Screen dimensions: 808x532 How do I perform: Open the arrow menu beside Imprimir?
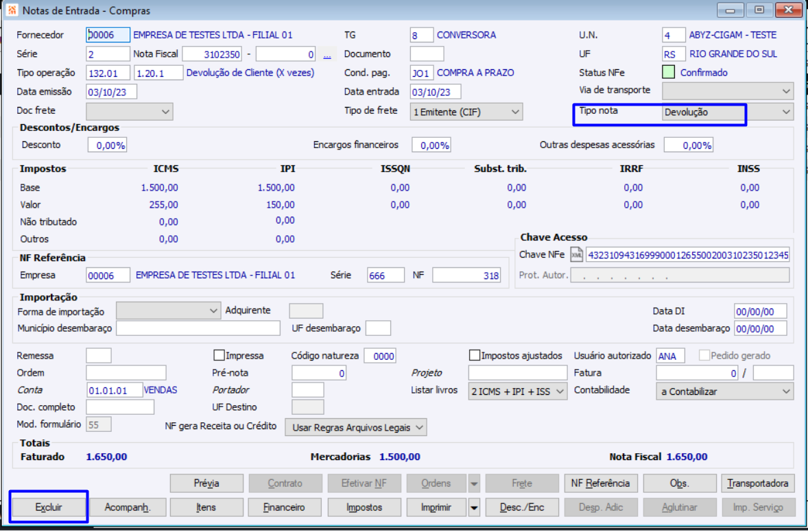click(x=474, y=508)
